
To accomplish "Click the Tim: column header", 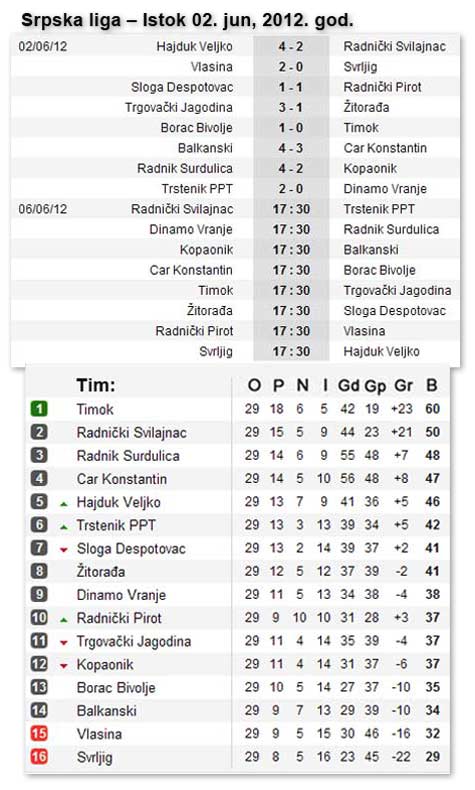I will pos(96,385).
